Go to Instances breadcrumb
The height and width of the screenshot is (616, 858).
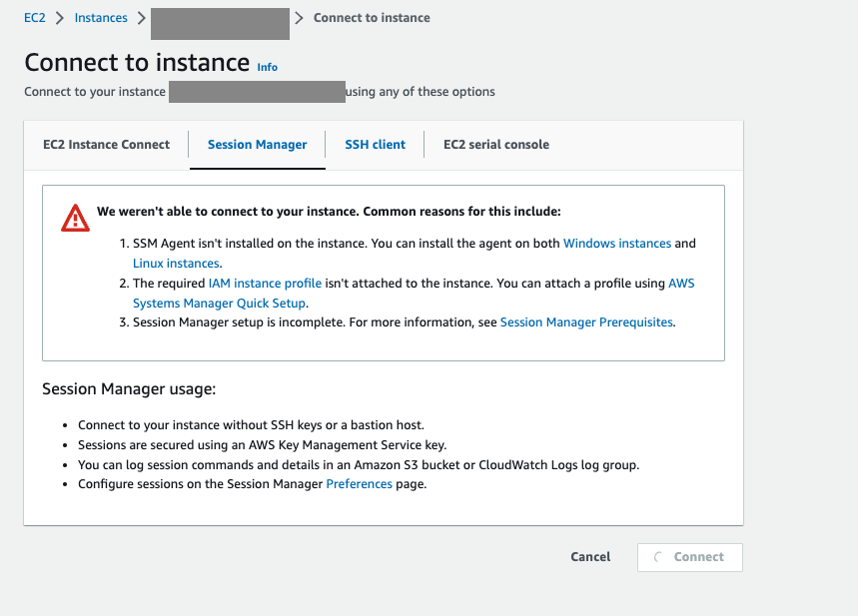point(101,18)
